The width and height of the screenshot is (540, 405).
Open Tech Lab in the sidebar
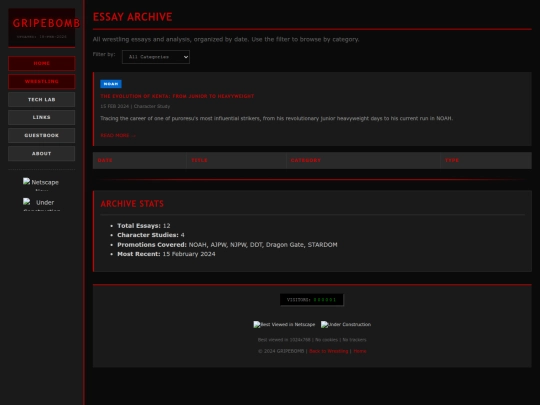pos(41,100)
